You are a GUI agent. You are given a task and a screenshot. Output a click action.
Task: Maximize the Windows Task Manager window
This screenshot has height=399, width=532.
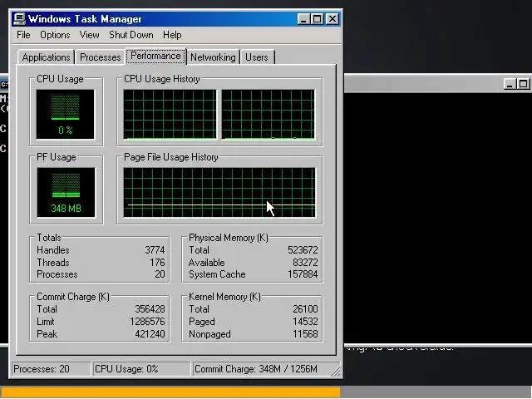(x=318, y=18)
